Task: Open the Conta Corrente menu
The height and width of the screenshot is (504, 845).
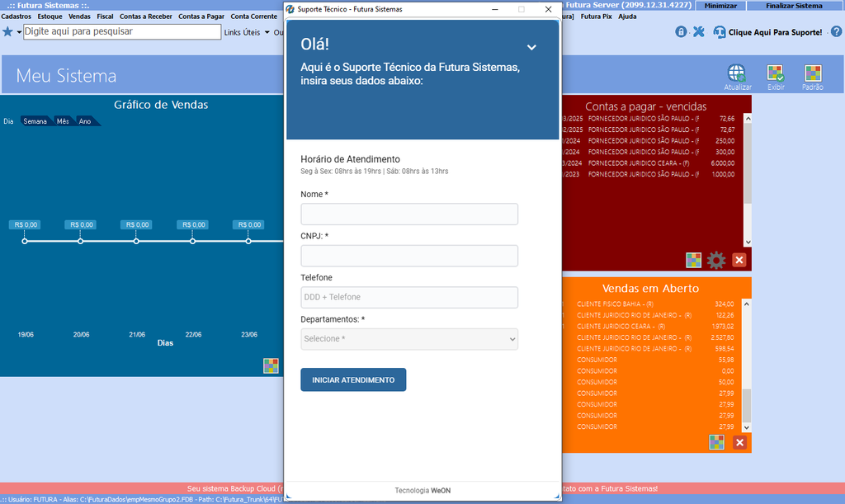Action: [254, 16]
